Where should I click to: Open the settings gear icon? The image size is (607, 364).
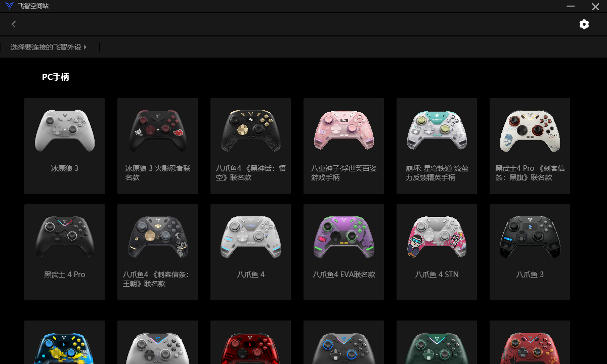pyautogui.click(x=584, y=24)
